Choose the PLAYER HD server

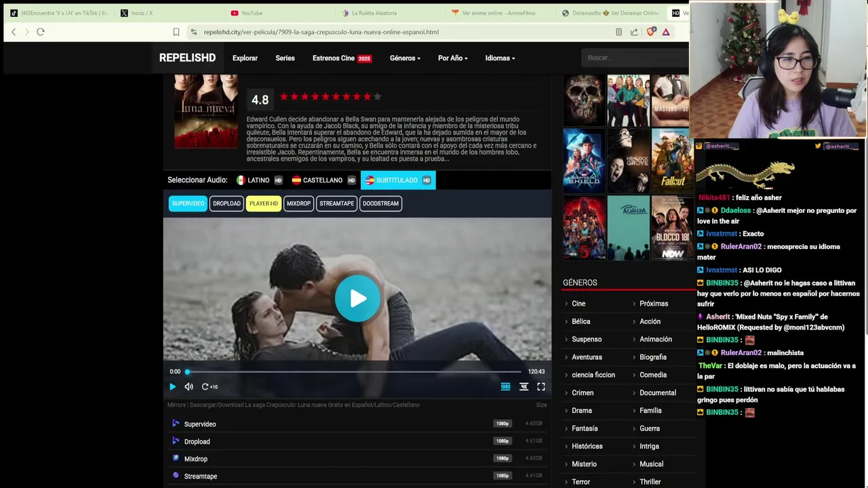tap(263, 203)
